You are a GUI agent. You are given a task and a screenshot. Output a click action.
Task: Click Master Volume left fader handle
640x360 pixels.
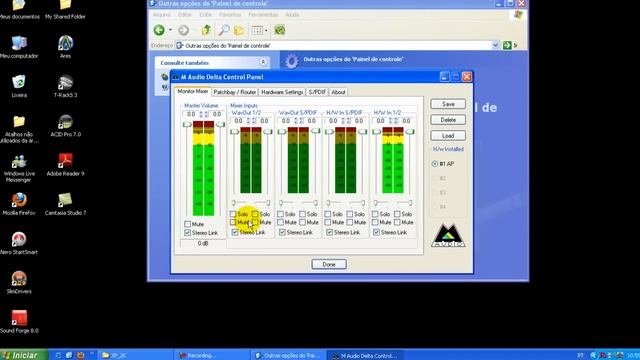187,124
